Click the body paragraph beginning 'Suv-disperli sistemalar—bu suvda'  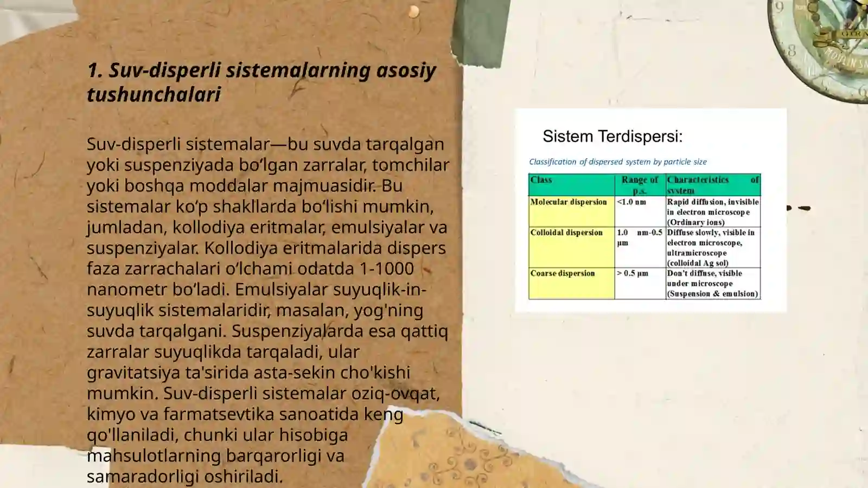click(x=268, y=310)
